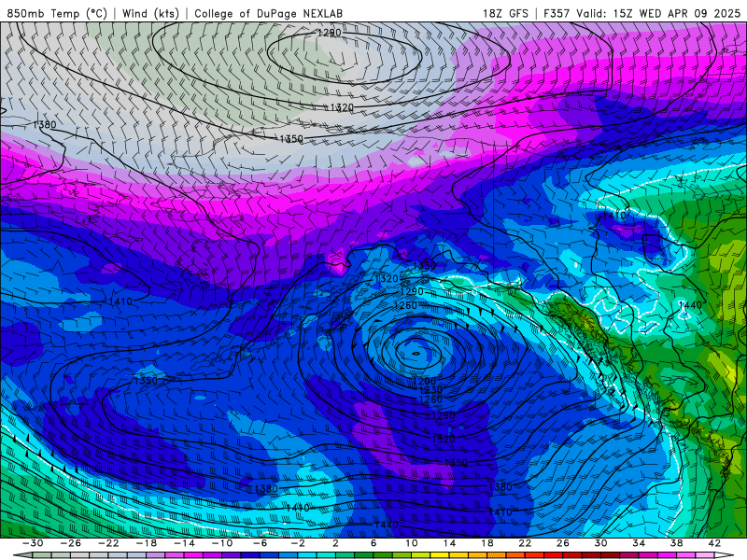Click the "−10" colorbar tick label

[x=221, y=543]
